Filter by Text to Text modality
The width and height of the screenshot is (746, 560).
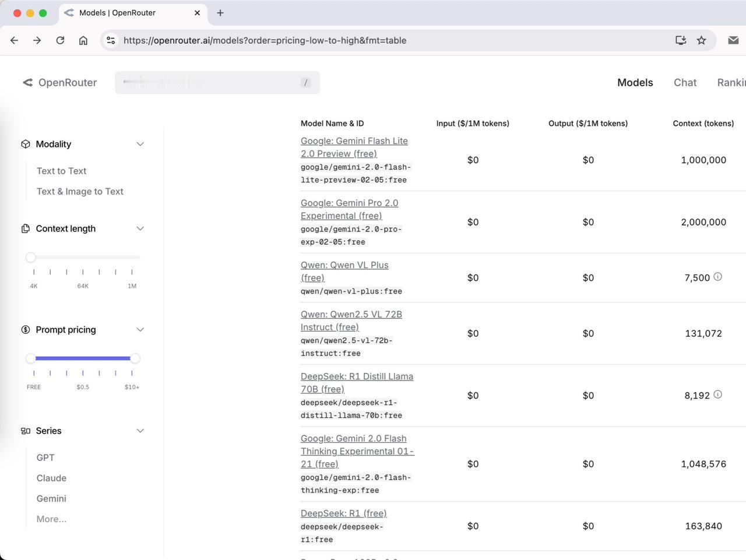pos(61,171)
